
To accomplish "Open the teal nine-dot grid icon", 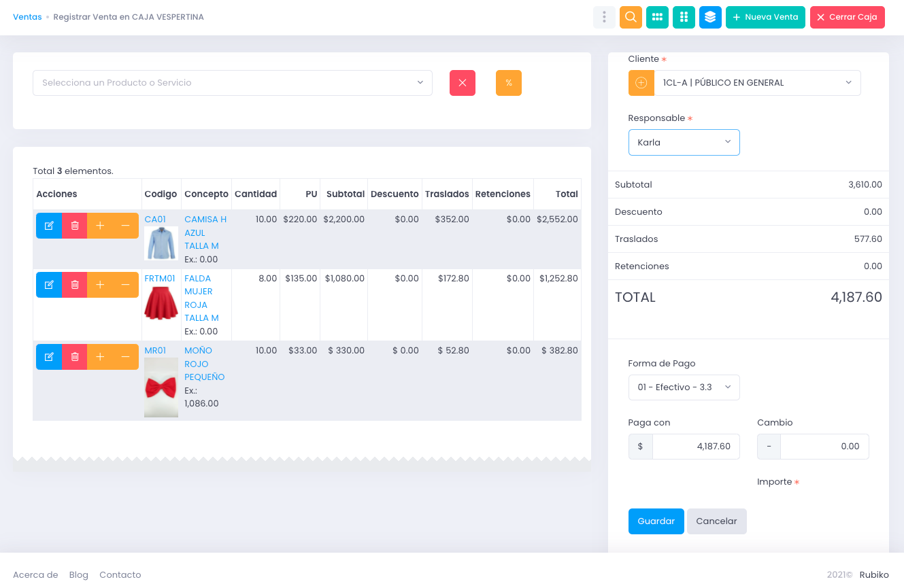I will (x=657, y=17).
